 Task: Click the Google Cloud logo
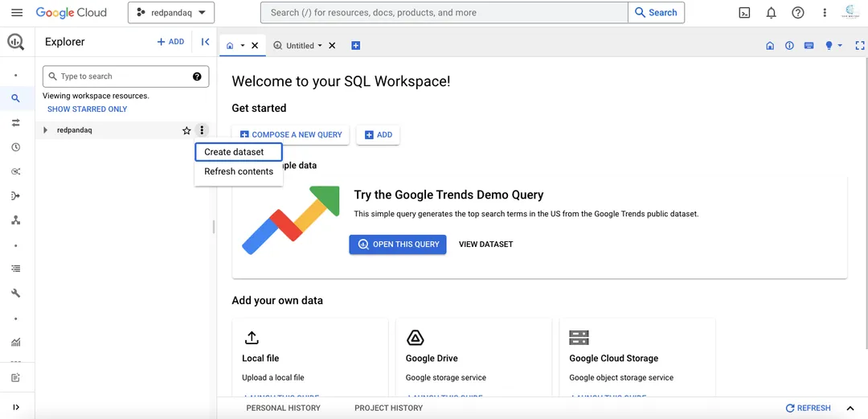coord(72,12)
